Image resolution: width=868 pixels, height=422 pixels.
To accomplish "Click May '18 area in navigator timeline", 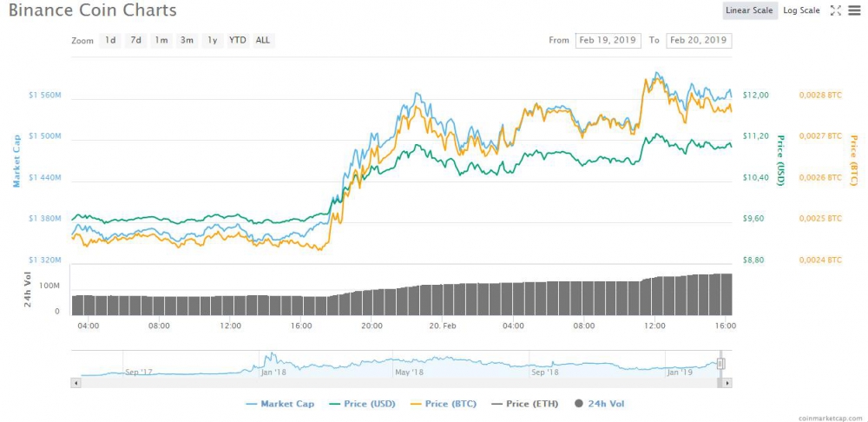I will 409,373.
